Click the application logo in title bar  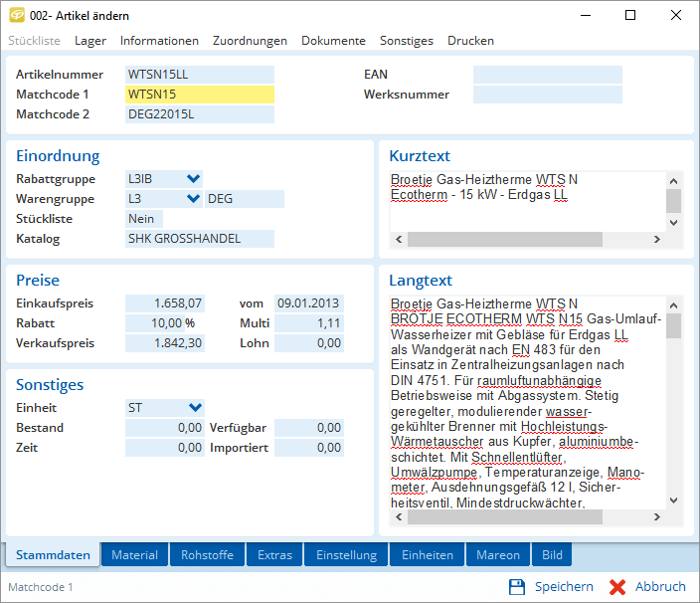click(x=17, y=16)
